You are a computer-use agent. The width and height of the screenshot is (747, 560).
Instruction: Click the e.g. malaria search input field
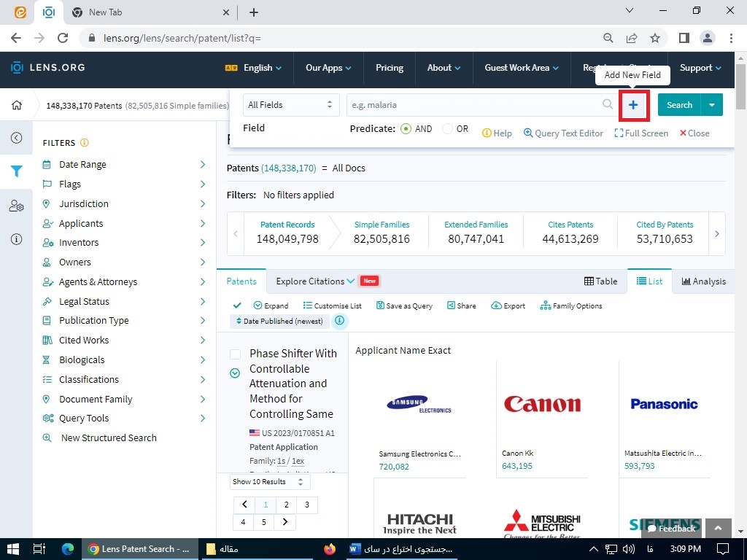pos(474,105)
